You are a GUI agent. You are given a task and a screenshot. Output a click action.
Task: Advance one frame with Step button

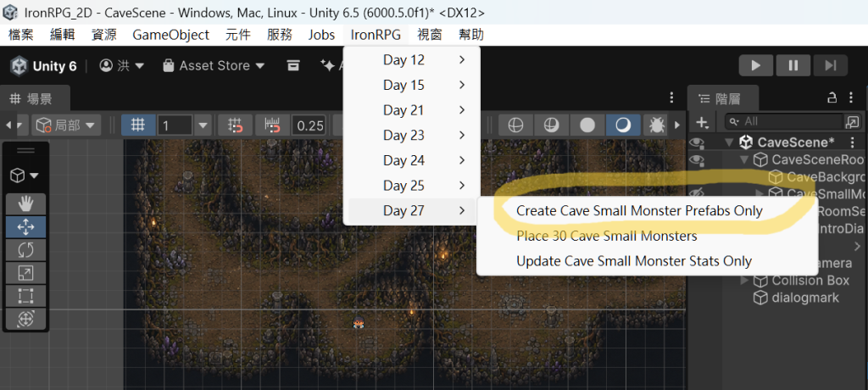click(x=830, y=65)
